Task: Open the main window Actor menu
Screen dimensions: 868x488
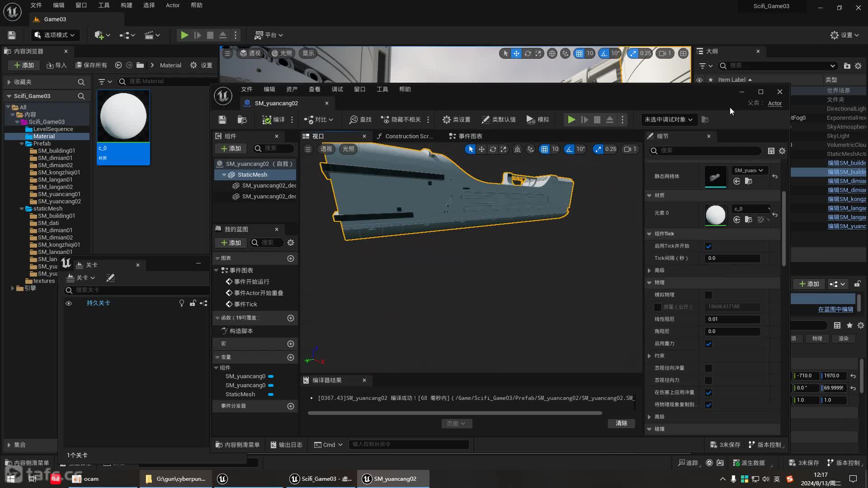Action: tap(172, 5)
